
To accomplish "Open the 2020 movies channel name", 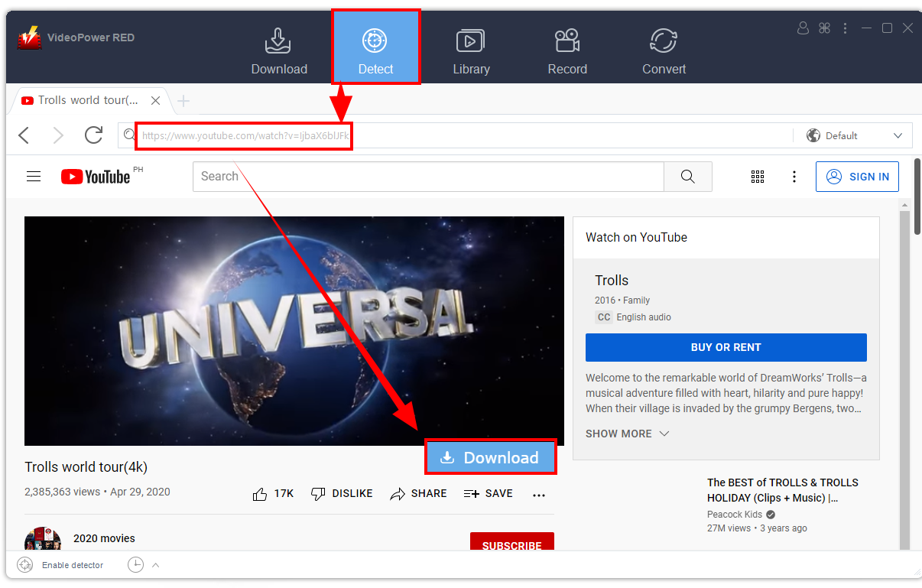I will click(x=104, y=538).
